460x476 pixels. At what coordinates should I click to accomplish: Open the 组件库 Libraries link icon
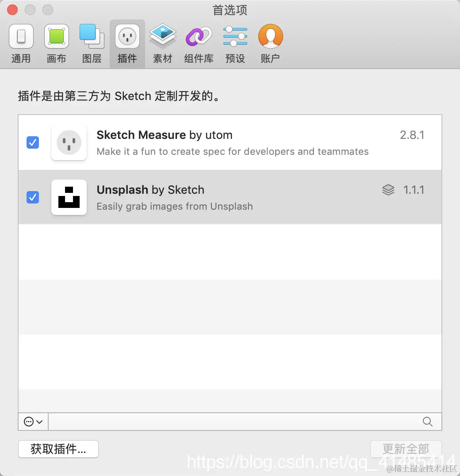(x=199, y=37)
